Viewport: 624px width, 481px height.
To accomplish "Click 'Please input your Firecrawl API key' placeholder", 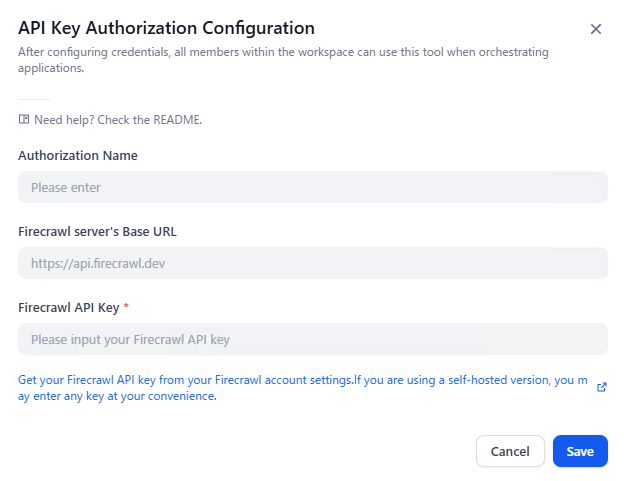I will point(130,340).
